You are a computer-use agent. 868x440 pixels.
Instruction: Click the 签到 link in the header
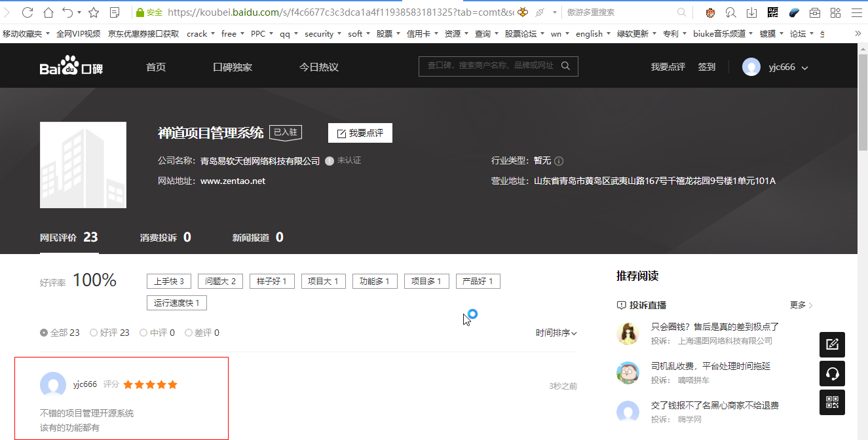(707, 67)
